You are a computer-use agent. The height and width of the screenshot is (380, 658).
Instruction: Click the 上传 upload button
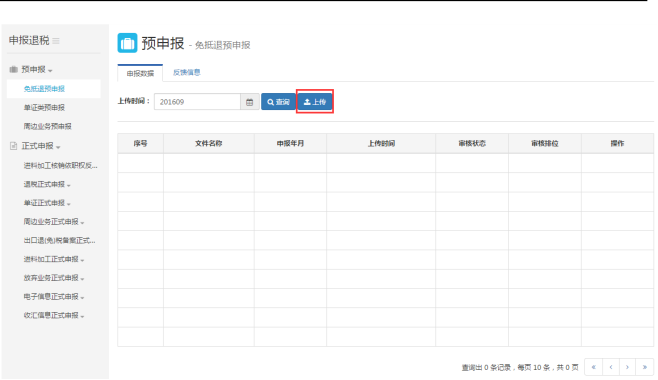315,102
